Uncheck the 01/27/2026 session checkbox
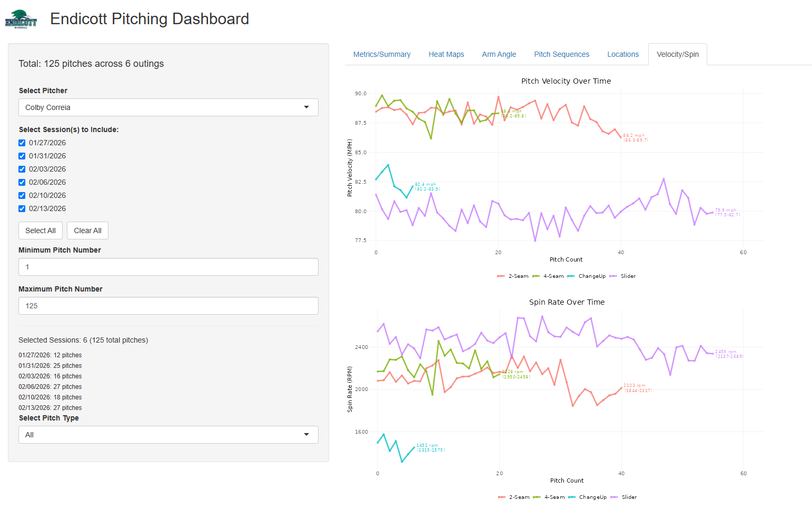Image resolution: width=812 pixels, height=521 pixels. 22,143
